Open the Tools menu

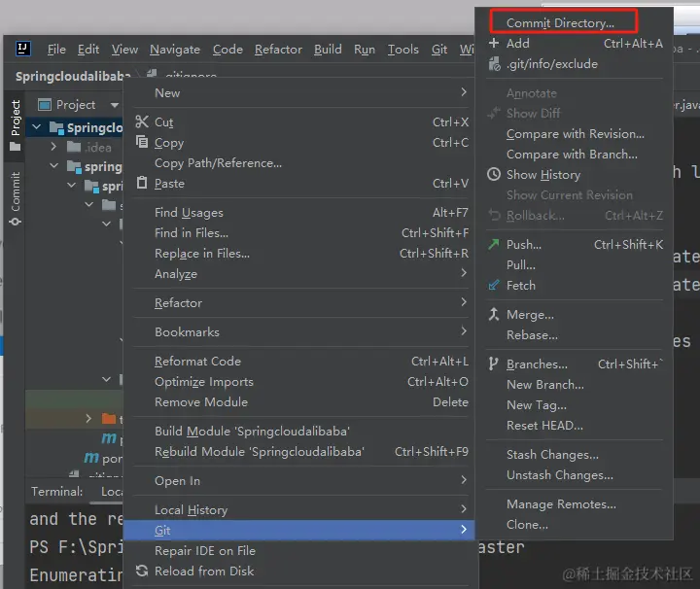click(x=402, y=49)
